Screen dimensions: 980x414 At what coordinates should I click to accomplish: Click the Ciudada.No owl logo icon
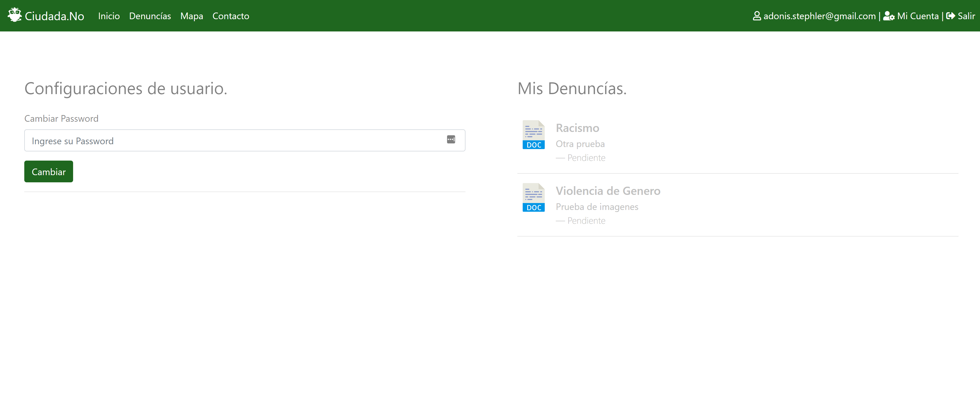pos(15,15)
